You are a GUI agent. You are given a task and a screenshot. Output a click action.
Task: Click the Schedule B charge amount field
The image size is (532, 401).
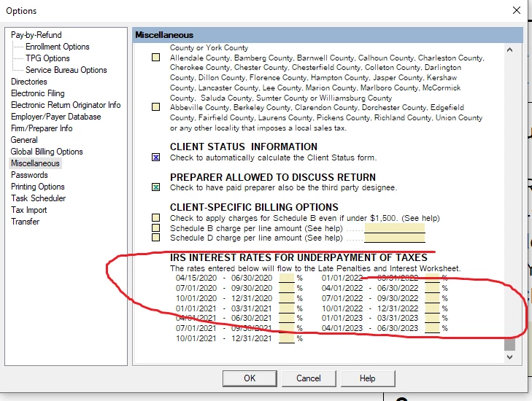coord(395,227)
